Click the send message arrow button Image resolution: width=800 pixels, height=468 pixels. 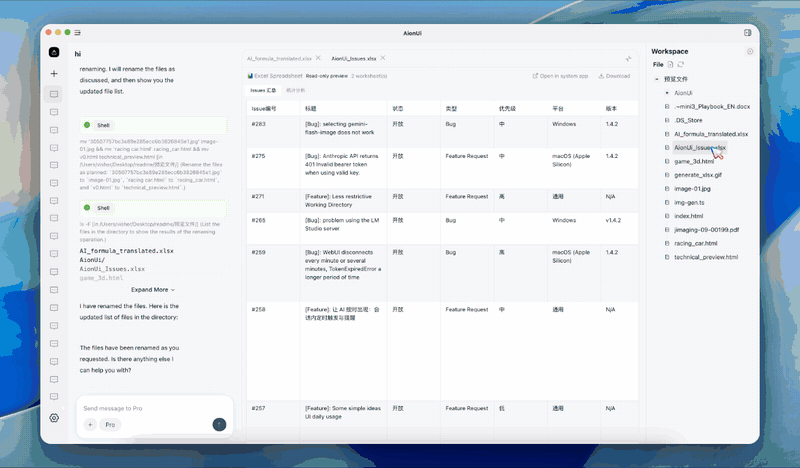click(x=219, y=424)
